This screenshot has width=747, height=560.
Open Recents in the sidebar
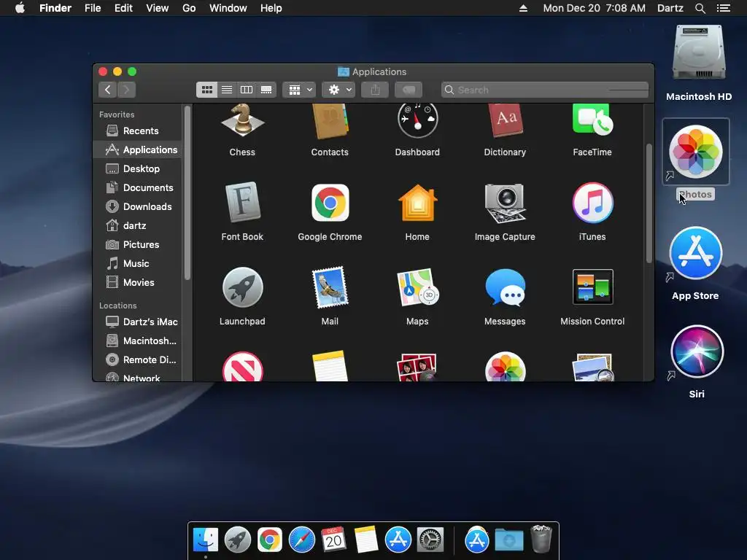pyautogui.click(x=137, y=131)
